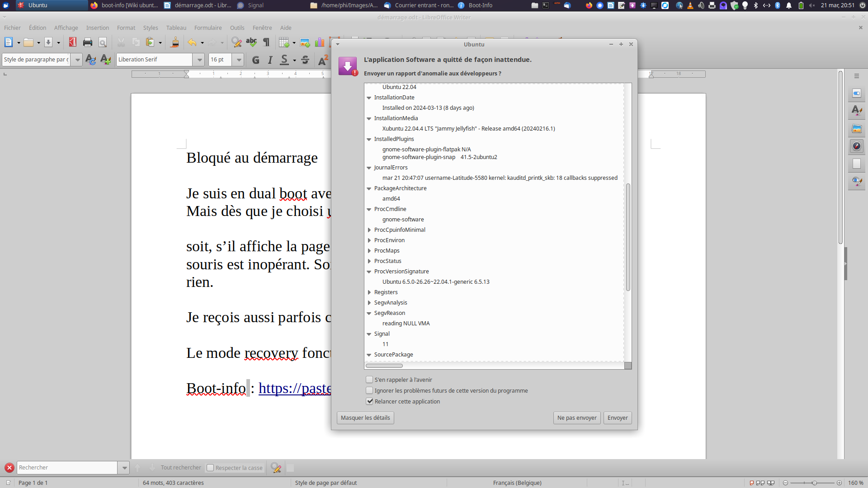
Task: Enable "S'en rappeler à l'avenir" checkbox
Action: 369,380
